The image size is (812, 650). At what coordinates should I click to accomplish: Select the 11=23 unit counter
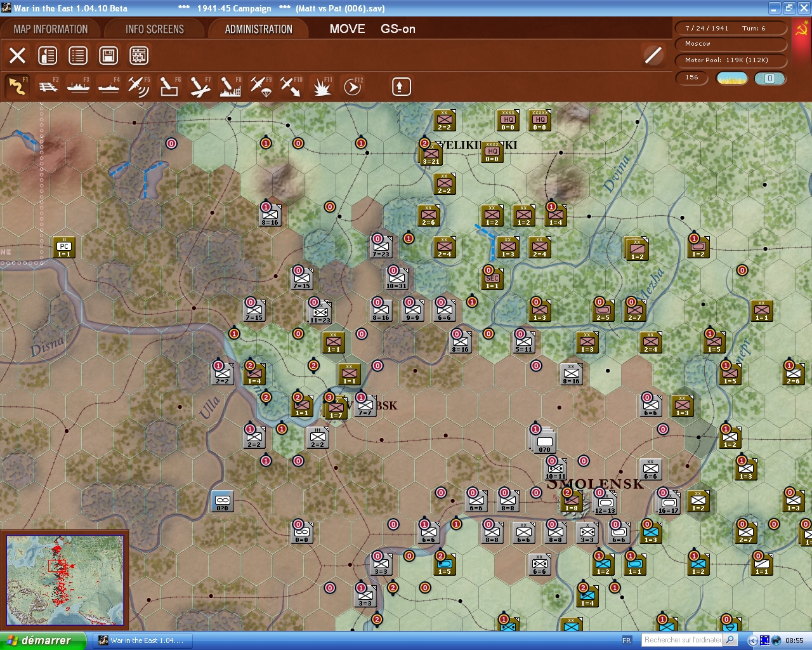tap(320, 312)
